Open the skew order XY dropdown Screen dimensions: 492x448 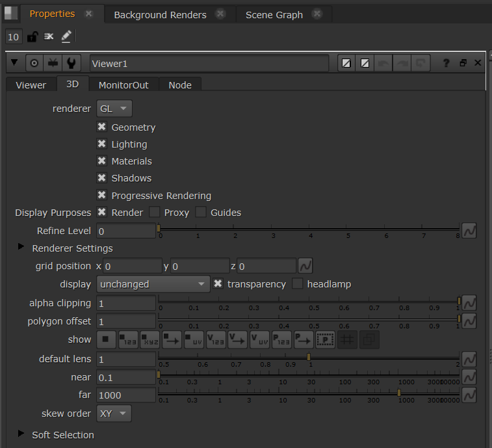[114, 413]
